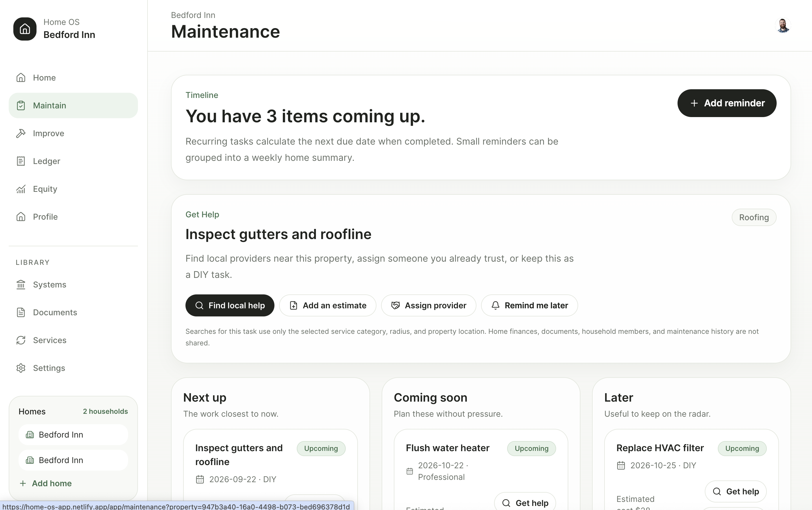Click the 'Coming soon' column heading
The width and height of the screenshot is (812, 510).
coord(430,398)
